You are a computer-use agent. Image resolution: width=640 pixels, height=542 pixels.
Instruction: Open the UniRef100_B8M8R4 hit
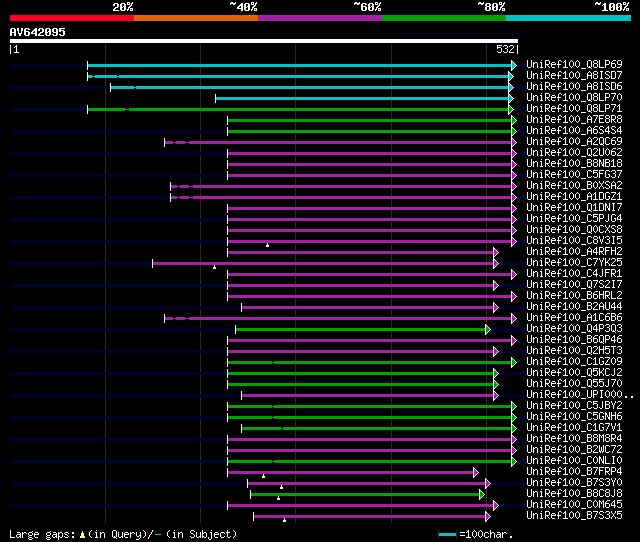[574, 439]
